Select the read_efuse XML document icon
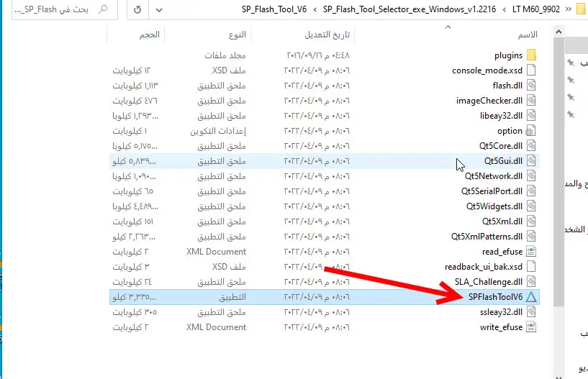Screen dimensions: 588x379 coord(531,252)
